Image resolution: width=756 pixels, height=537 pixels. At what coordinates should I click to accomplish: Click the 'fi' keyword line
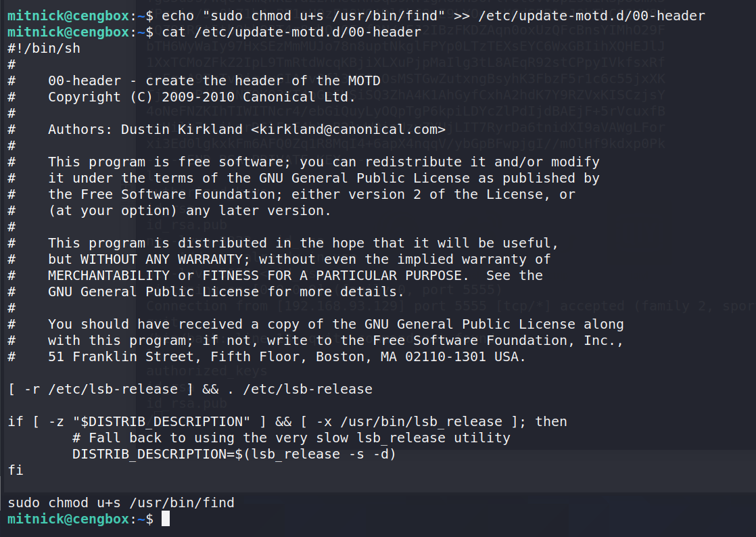coord(16,470)
